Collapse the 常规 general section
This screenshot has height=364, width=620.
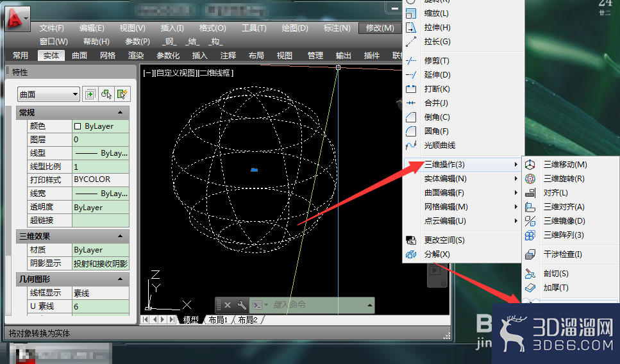point(120,113)
